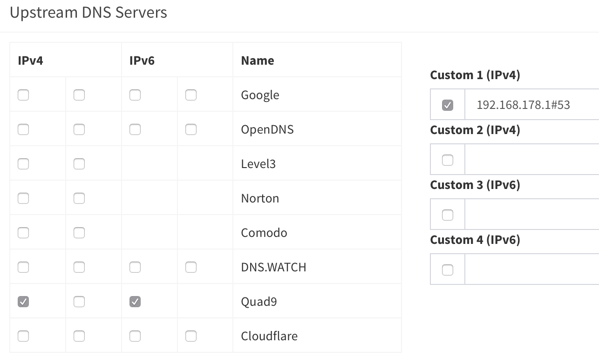The image size is (599, 364).
Task: Click the Quad9 name cell
Action: click(317, 302)
